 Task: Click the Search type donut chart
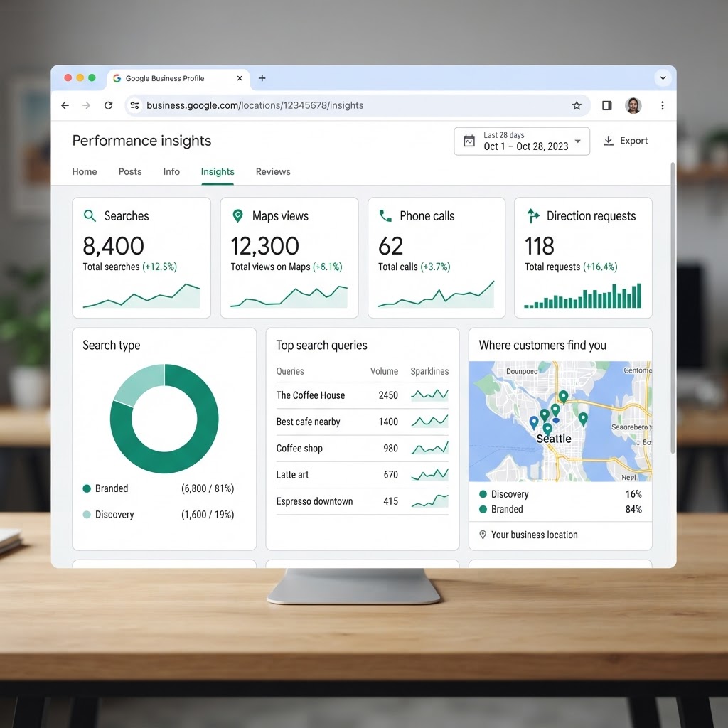tap(164, 418)
